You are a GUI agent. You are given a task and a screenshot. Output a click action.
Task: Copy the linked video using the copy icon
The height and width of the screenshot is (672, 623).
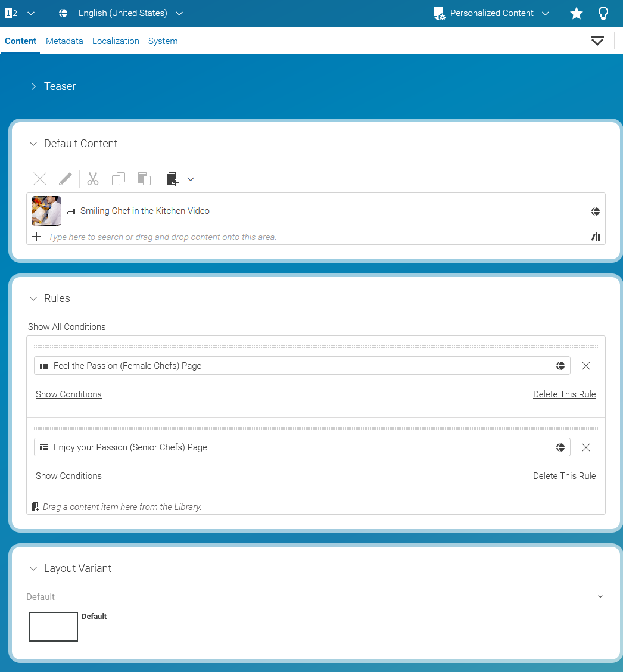pyautogui.click(x=119, y=179)
